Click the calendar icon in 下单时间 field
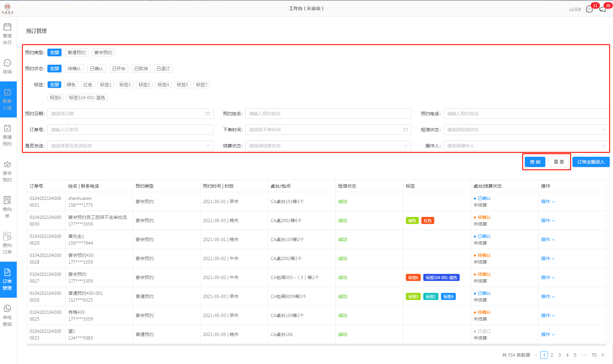Viewport: 613px width, 364px height. [x=406, y=130]
